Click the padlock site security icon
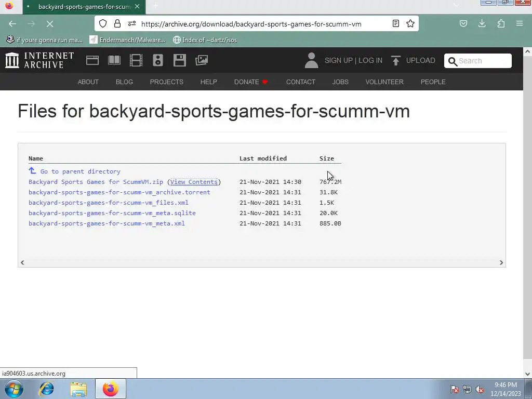This screenshot has height=399, width=532. click(117, 23)
